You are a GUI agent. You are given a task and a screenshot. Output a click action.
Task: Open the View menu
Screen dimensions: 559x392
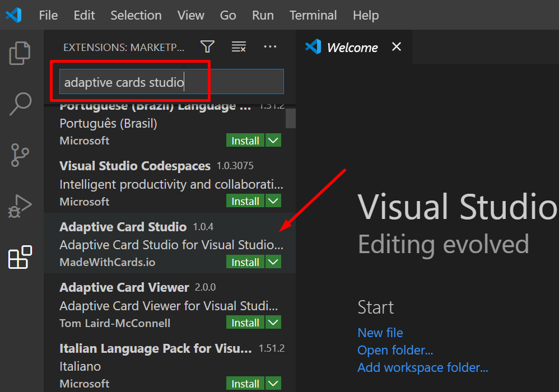[x=191, y=15]
